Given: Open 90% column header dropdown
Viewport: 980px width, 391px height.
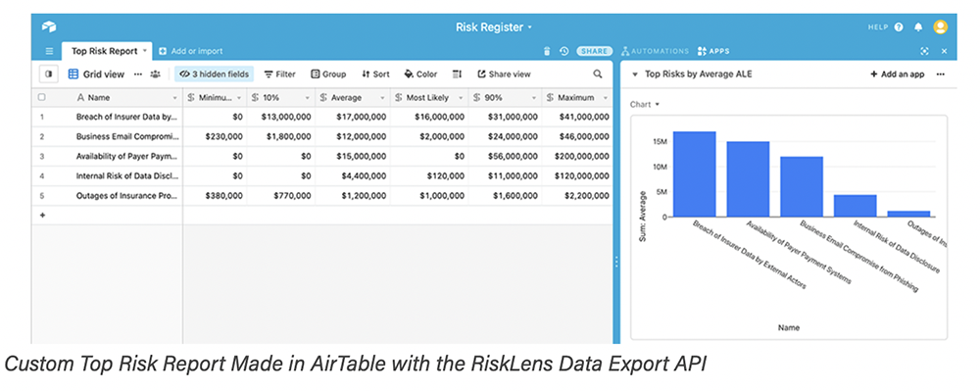Looking at the screenshot, I should point(534,98).
